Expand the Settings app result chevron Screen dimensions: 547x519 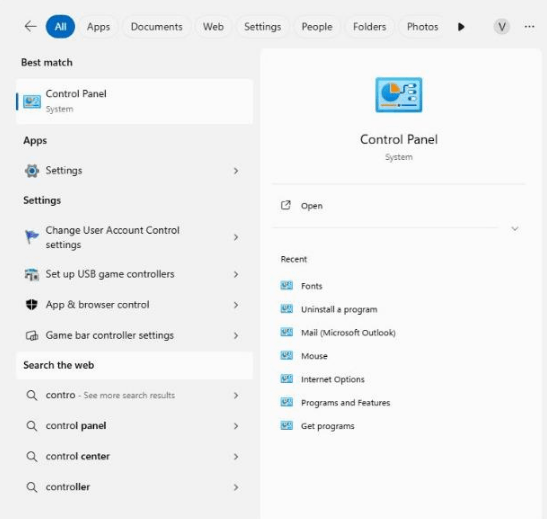236,171
